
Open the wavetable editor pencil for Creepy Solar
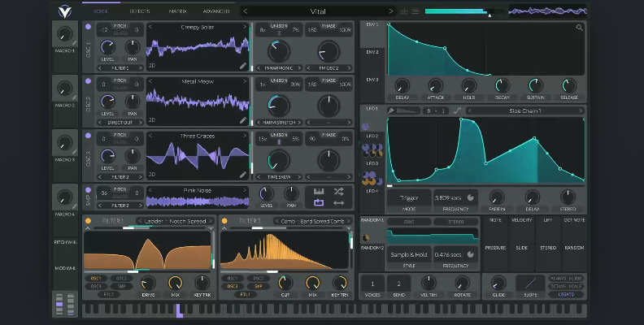242,66
